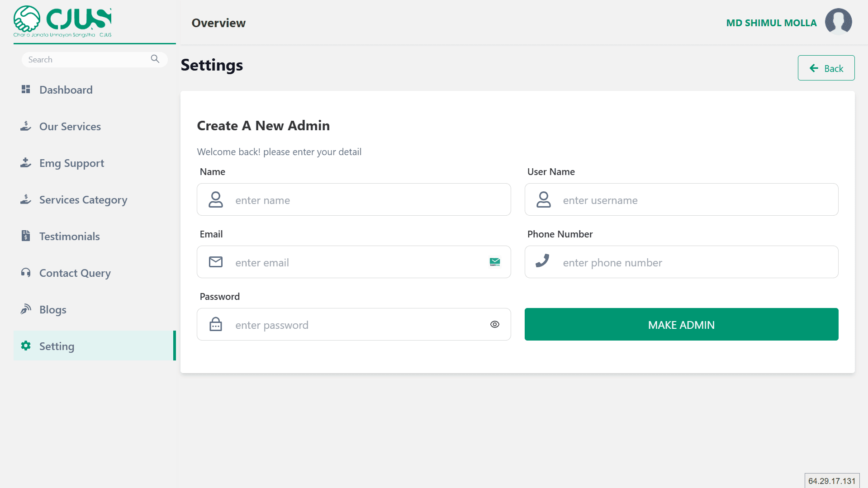The width and height of the screenshot is (868, 488).
Task: Click the Setting gear icon
Action: pos(26,346)
